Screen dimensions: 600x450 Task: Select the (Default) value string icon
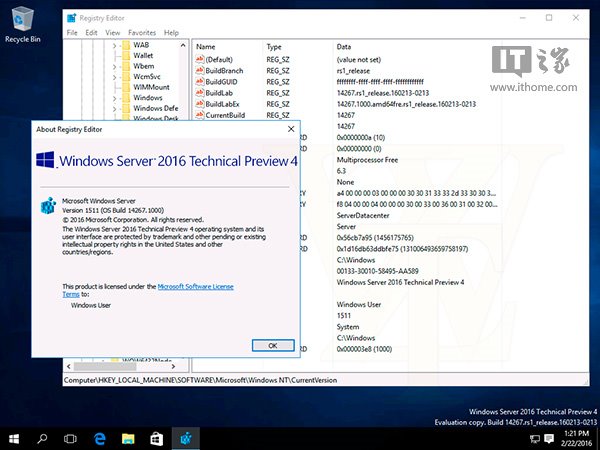[199, 59]
